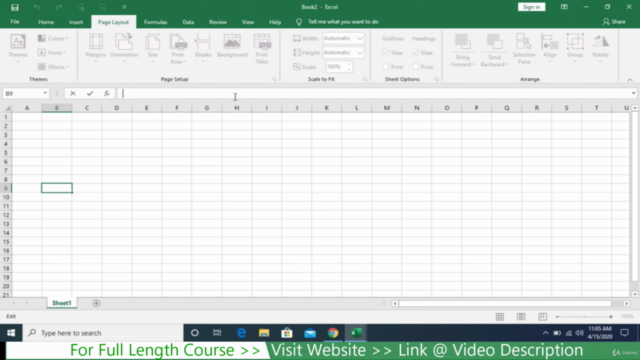Toggle Headings Print checkbox

(416, 67)
